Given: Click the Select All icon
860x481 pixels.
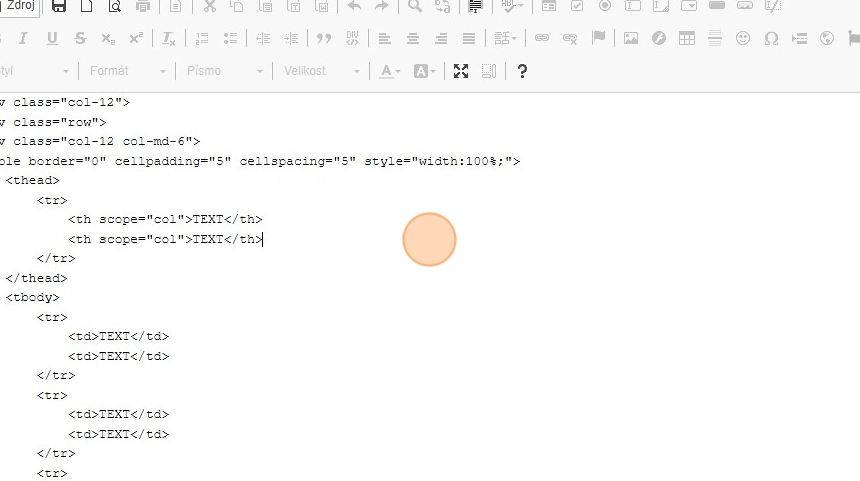Looking at the screenshot, I should tap(476, 6).
